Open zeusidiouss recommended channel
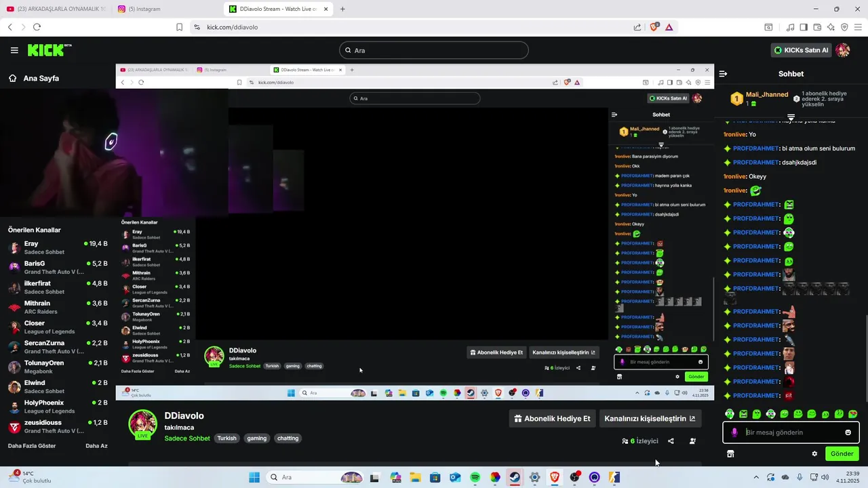This screenshot has width=868, height=488. [58, 426]
